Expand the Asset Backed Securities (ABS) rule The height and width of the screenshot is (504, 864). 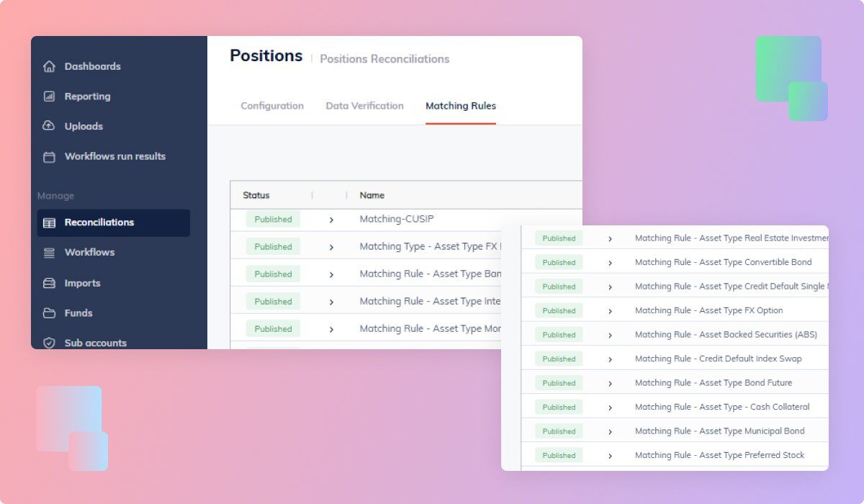608,334
